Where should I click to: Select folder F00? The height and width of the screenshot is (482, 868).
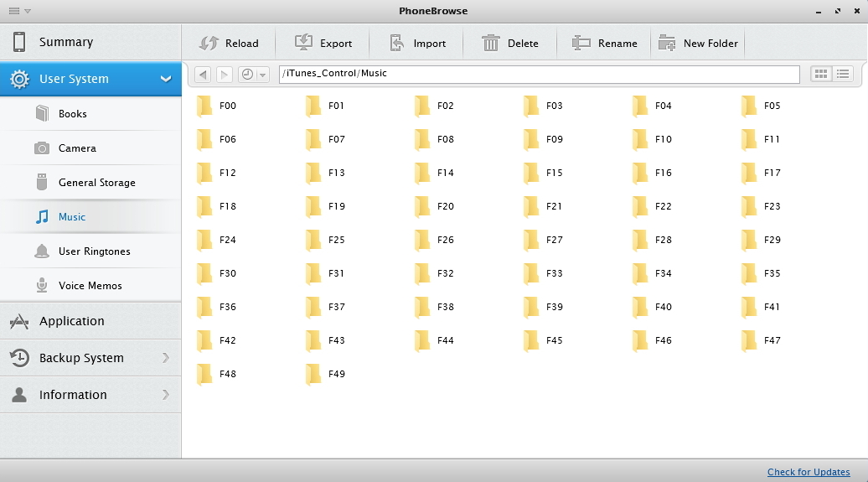217,106
